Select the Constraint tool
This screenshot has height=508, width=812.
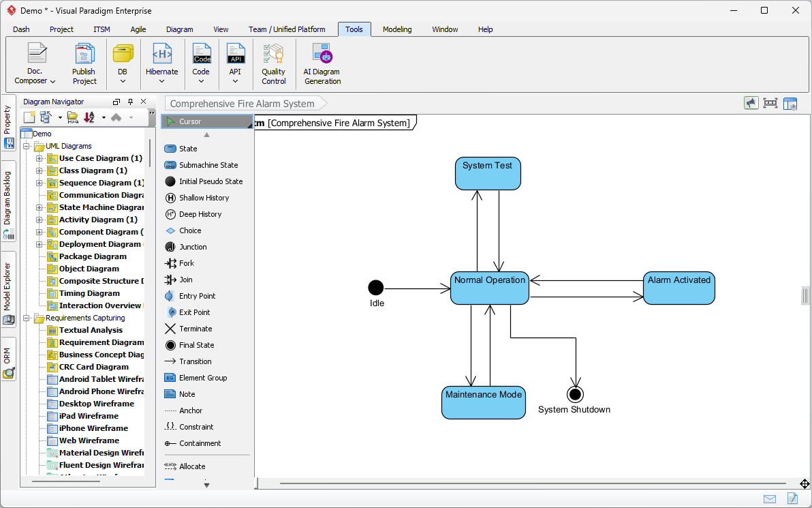(x=189, y=427)
